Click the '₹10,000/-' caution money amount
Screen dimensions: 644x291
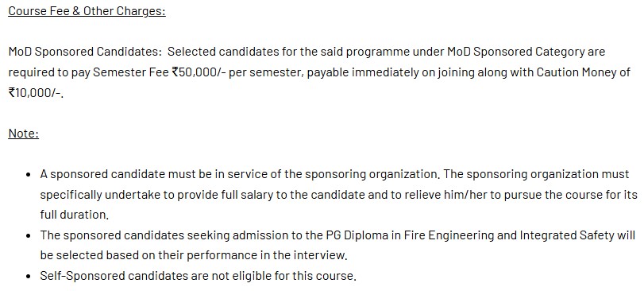pos(35,93)
